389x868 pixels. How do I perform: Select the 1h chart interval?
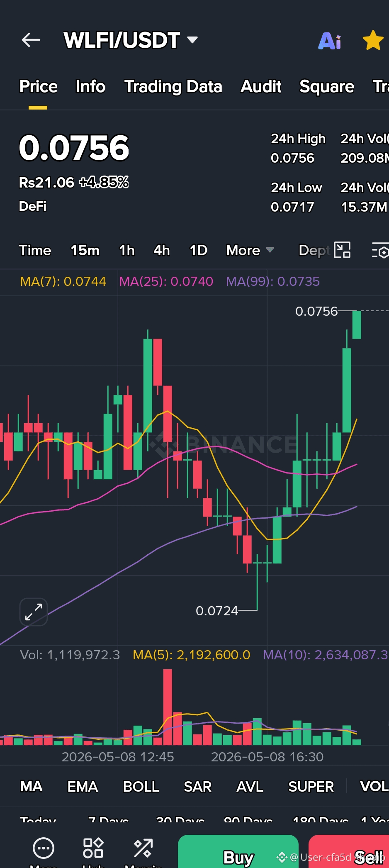tap(127, 250)
